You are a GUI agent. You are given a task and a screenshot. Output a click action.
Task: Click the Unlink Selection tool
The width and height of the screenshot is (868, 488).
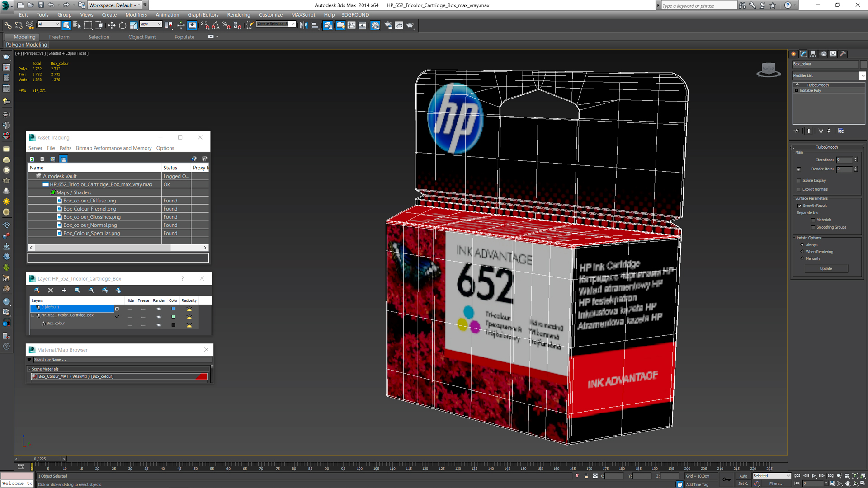coord(19,25)
